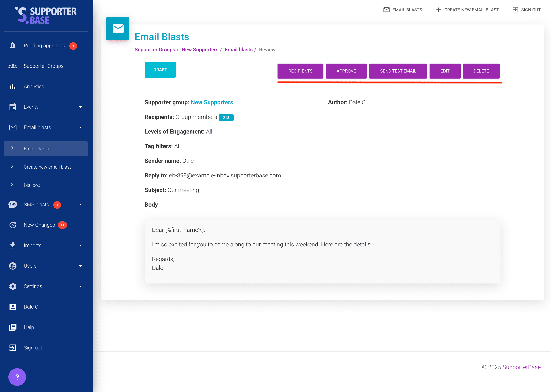This screenshot has width=551, height=392.
Task: Select Create new email blast in sidebar
Action: (47, 167)
